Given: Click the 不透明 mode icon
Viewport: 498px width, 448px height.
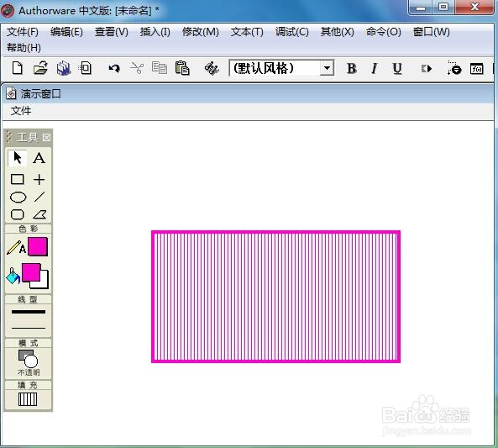Looking at the screenshot, I should click(x=29, y=362).
